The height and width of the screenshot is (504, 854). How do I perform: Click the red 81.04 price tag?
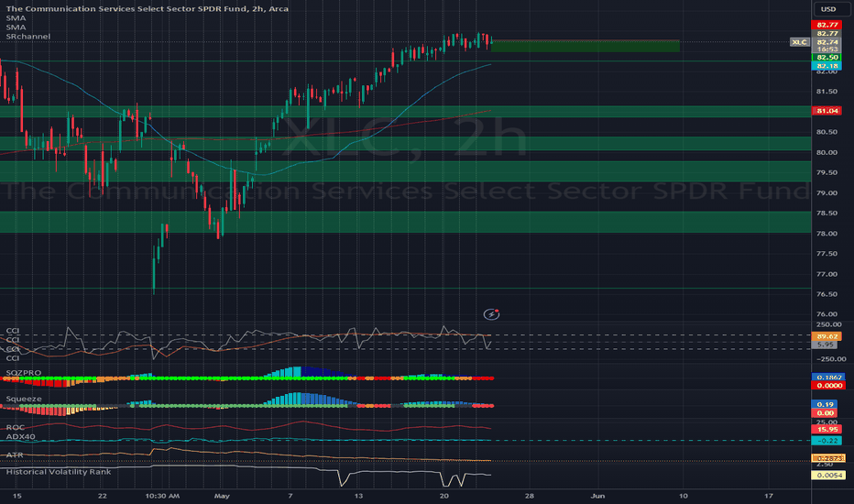[827, 111]
